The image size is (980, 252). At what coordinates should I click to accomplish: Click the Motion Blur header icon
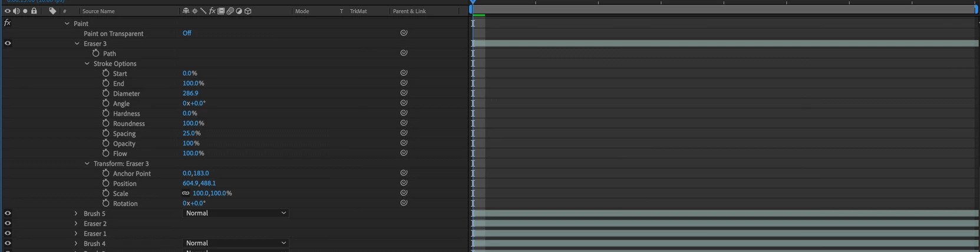coord(230,11)
